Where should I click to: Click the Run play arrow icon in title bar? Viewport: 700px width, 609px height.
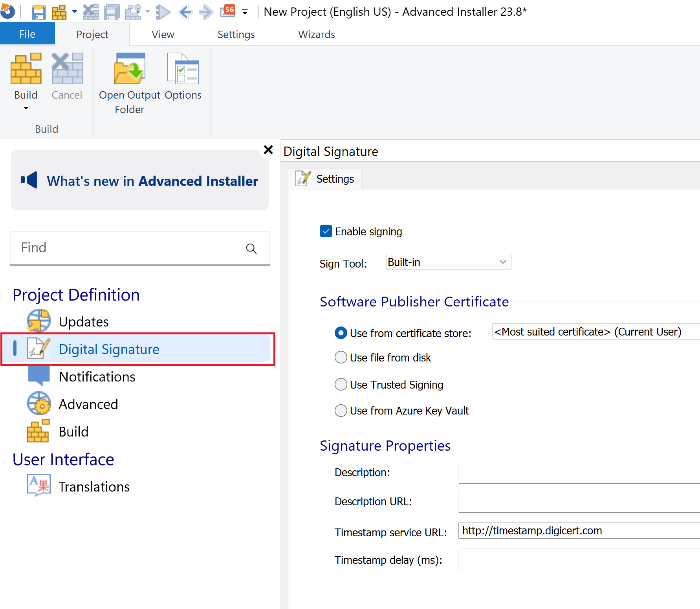[163, 12]
